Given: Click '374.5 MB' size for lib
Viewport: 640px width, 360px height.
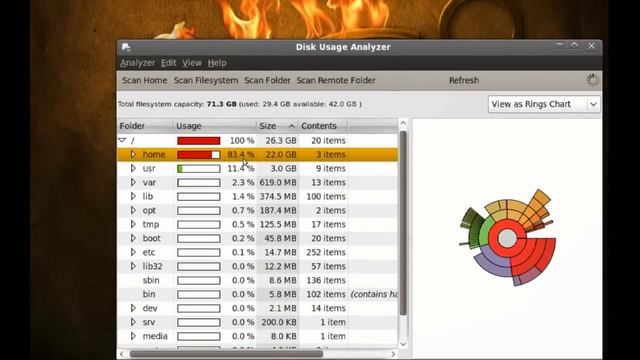Looking at the screenshot, I should point(278,196).
